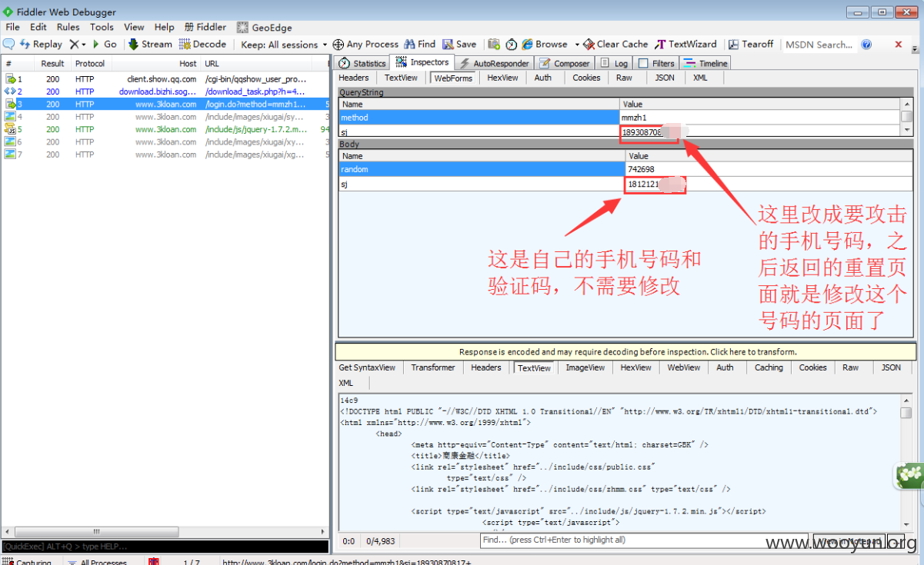Image resolution: width=924 pixels, height=565 pixels.
Task: Select the response WebView tab
Action: click(x=684, y=367)
